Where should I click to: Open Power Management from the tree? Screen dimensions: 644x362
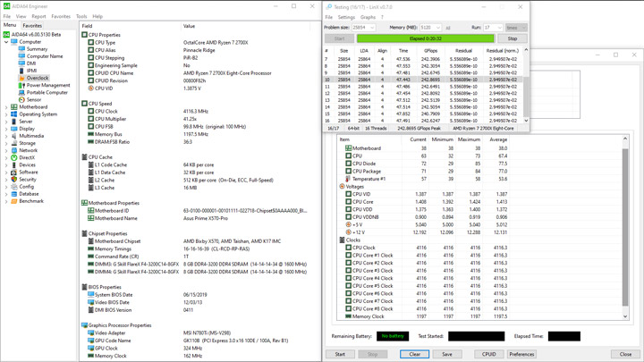[48, 85]
